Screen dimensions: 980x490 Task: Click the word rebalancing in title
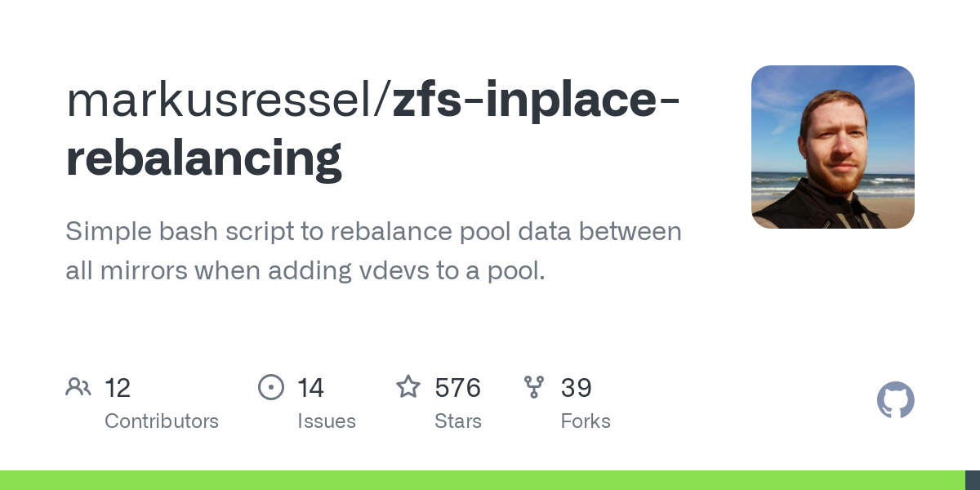[x=204, y=158]
